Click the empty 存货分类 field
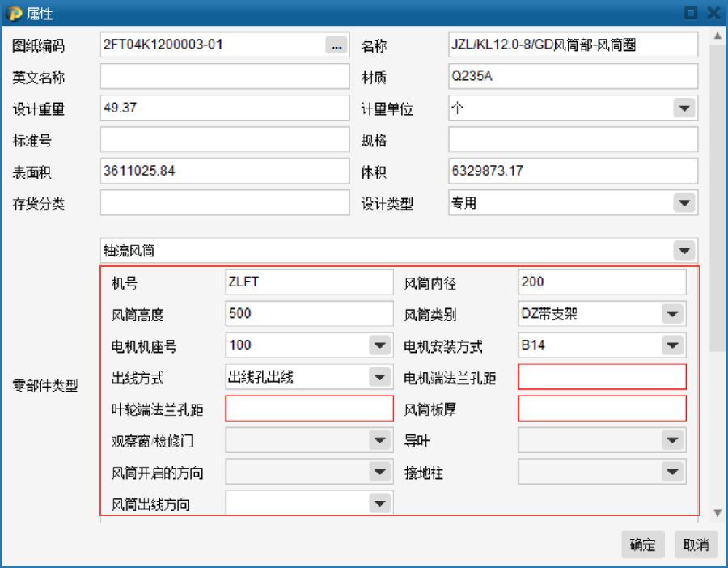This screenshot has height=568, width=728. click(225, 202)
